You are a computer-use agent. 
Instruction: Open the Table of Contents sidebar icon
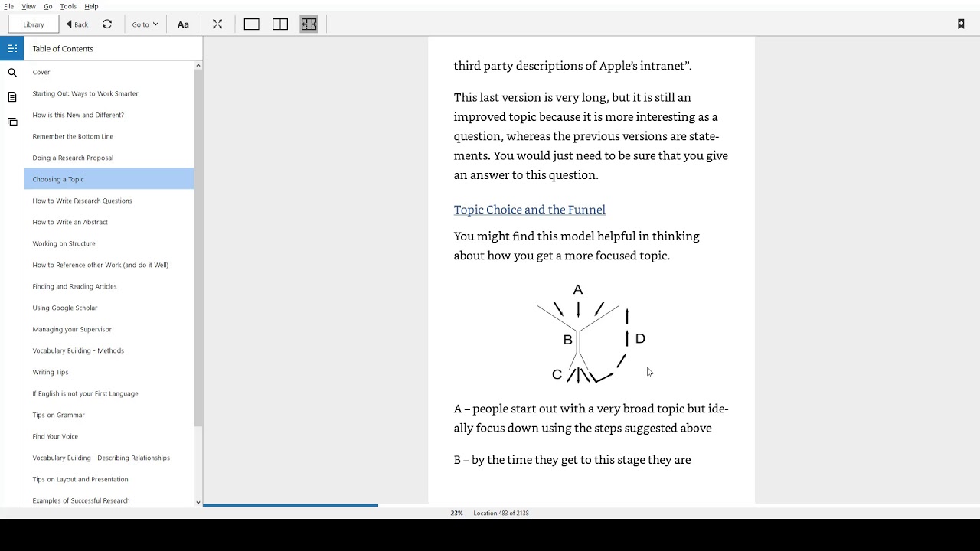point(12,48)
